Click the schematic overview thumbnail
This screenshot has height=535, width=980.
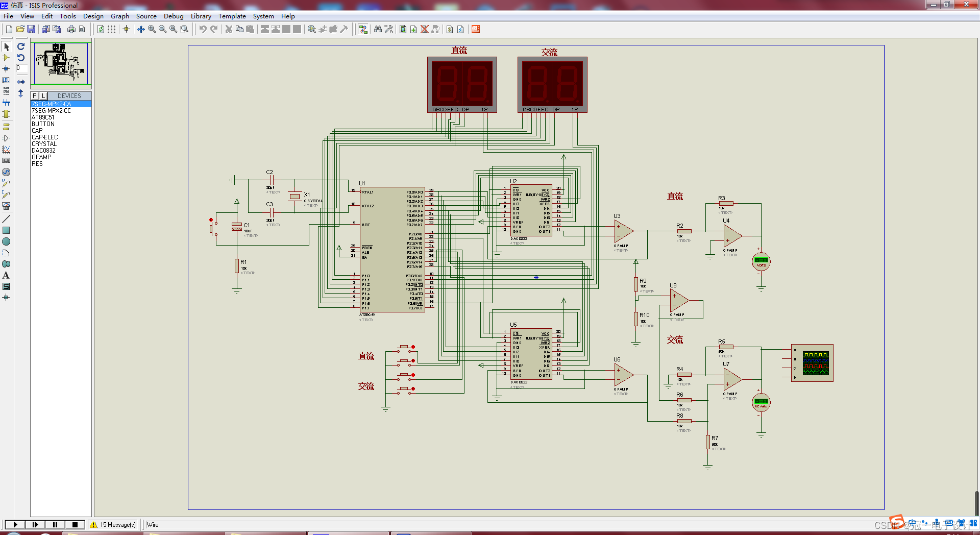pos(61,63)
